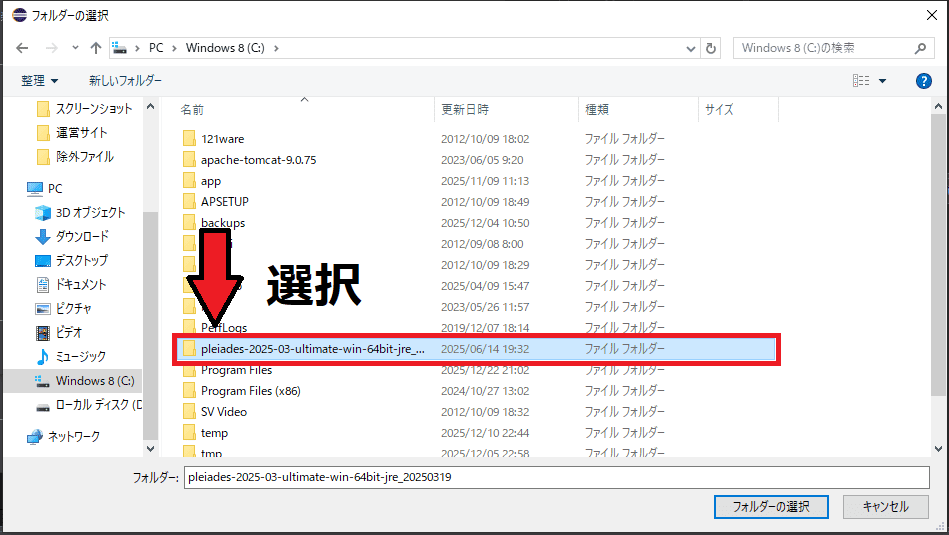Image resolution: width=949 pixels, height=535 pixels.
Task: Click the up one level arrow
Action: [96, 48]
